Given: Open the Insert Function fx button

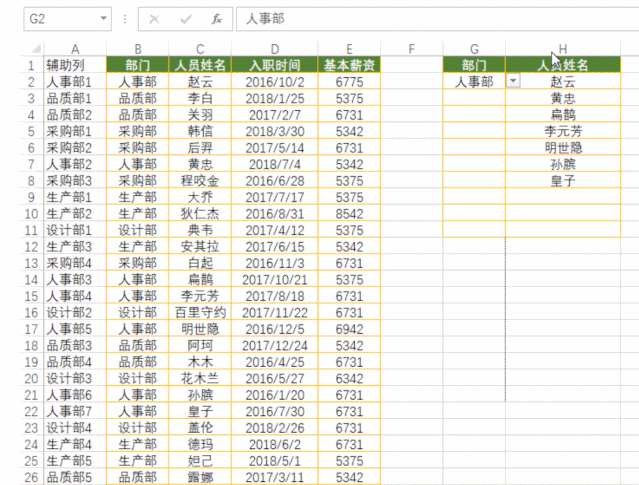Looking at the screenshot, I should pyautogui.click(x=217, y=19).
